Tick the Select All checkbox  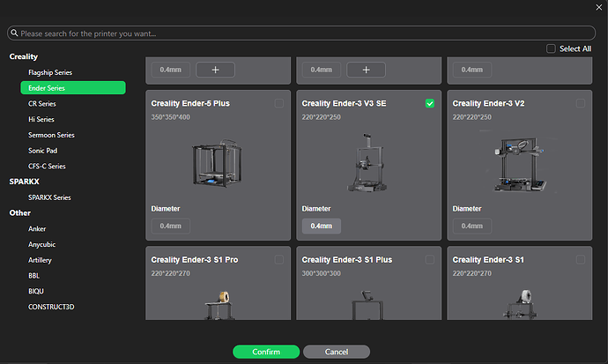click(x=551, y=48)
